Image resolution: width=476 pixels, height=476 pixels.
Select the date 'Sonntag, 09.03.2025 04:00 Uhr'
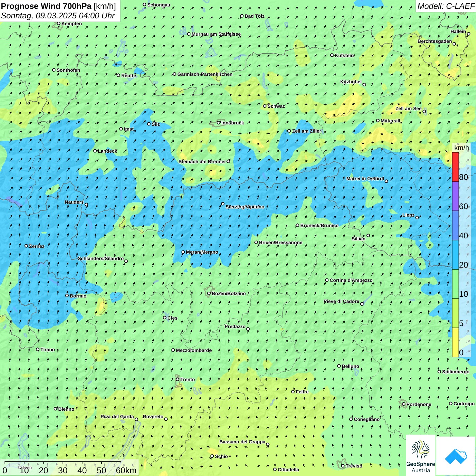coord(58,16)
